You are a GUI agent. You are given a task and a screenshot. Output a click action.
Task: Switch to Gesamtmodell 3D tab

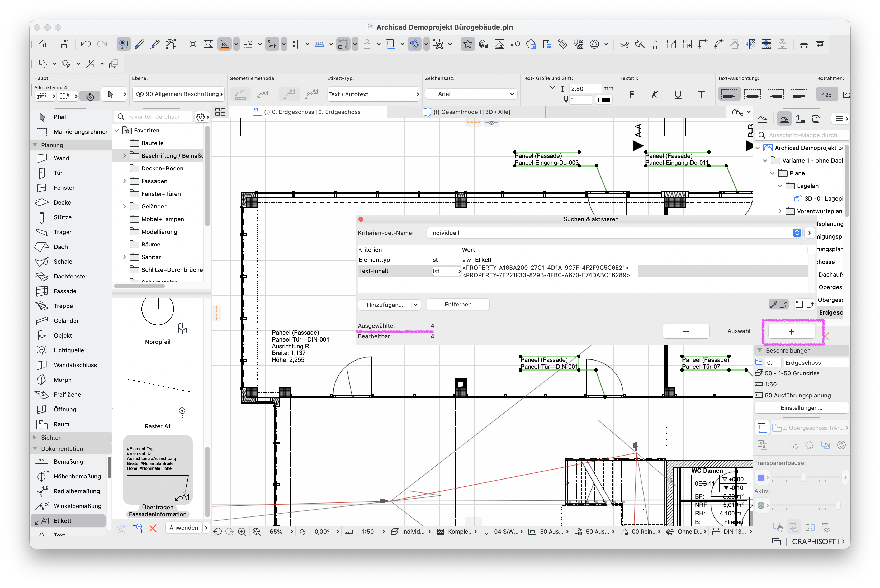point(467,112)
